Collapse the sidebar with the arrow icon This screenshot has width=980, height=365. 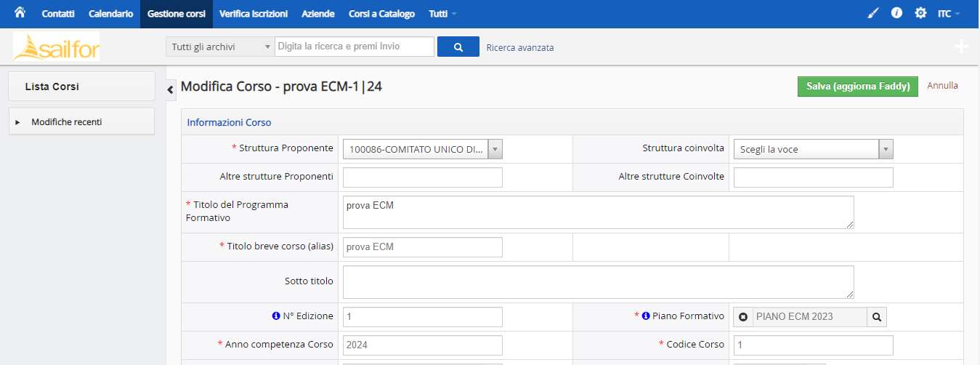171,89
